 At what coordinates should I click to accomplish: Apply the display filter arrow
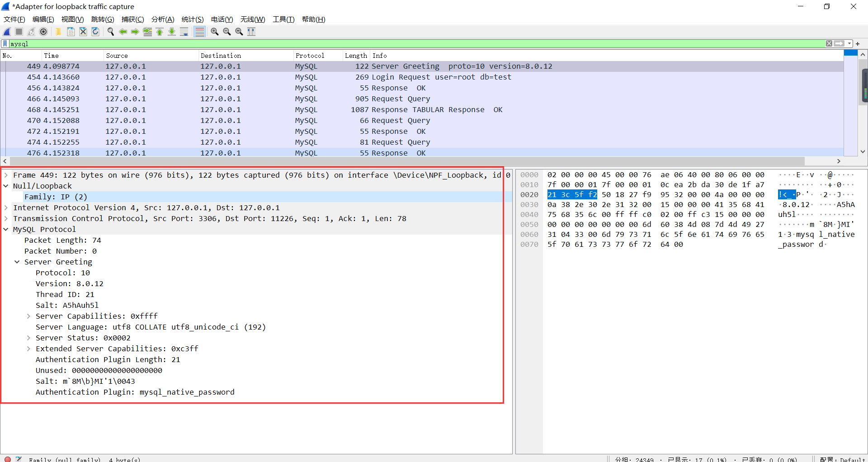point(840,43)
